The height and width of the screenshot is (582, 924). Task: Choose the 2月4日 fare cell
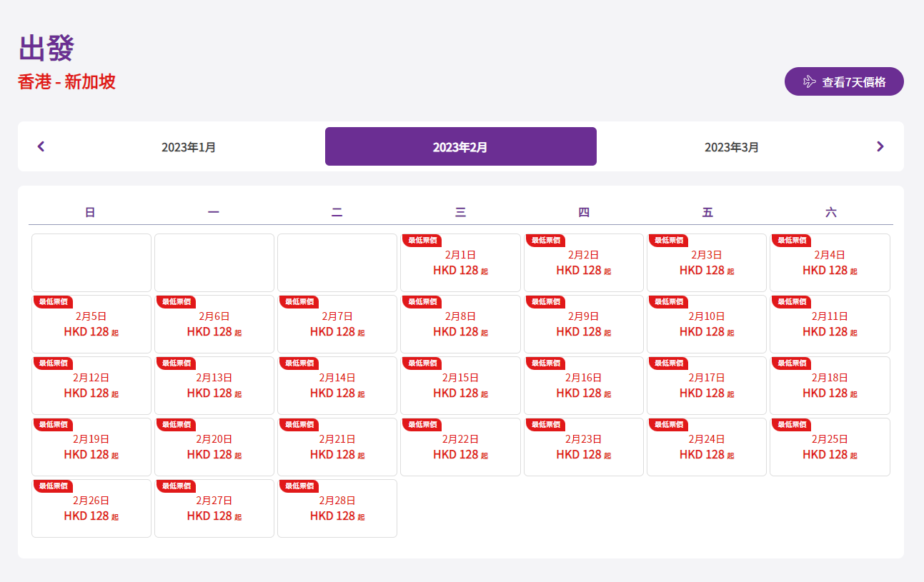coord(830,263)
